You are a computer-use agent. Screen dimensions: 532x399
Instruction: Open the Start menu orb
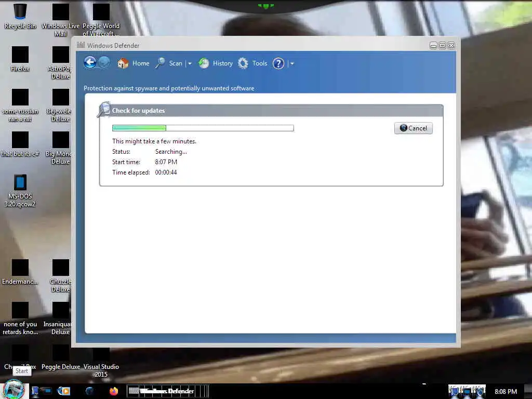(14, 390)
